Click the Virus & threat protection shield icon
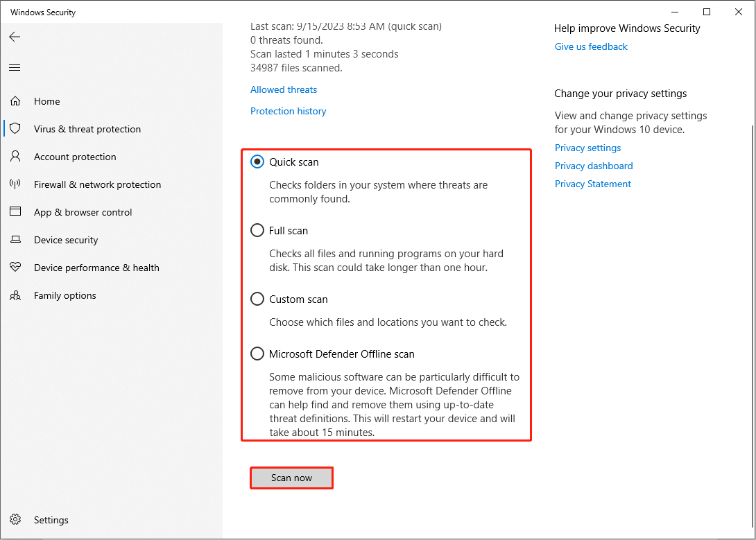The height and width of the screenshot is (540, 756). coord(15,128)
